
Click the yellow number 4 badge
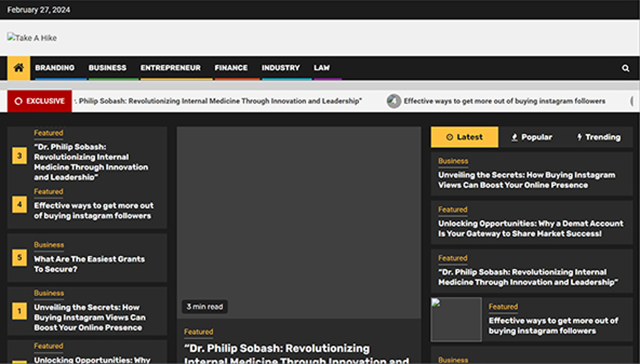coord(19,204)
